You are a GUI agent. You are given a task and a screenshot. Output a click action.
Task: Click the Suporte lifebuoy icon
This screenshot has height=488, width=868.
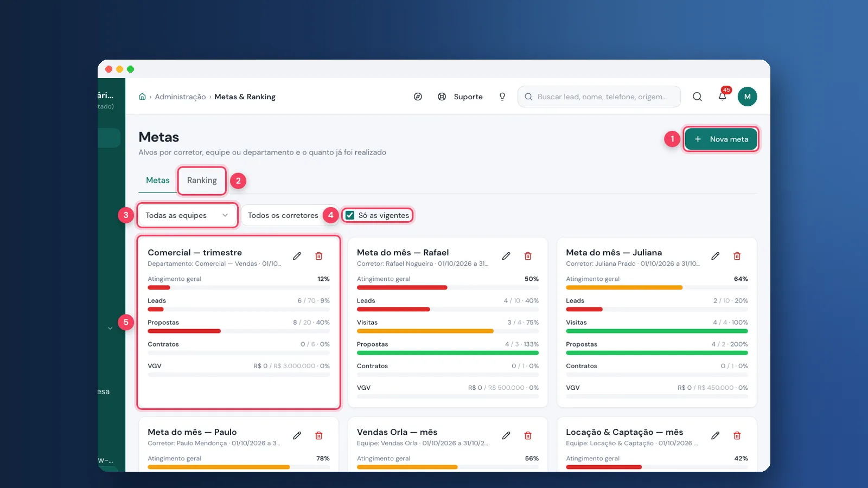442,97
